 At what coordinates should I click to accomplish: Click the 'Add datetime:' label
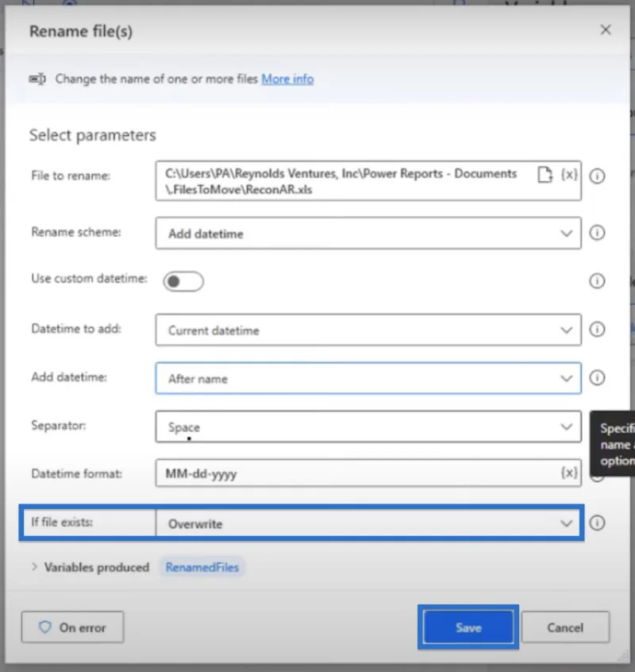[69, 377]
